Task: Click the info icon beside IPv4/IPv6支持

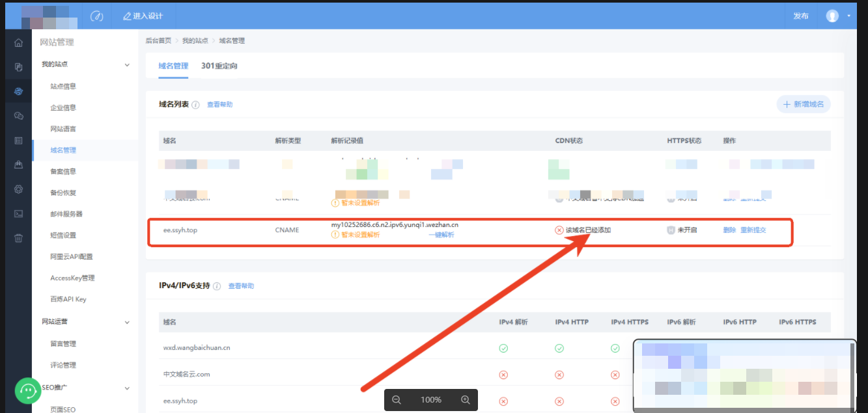Action: tap(217, 286)
